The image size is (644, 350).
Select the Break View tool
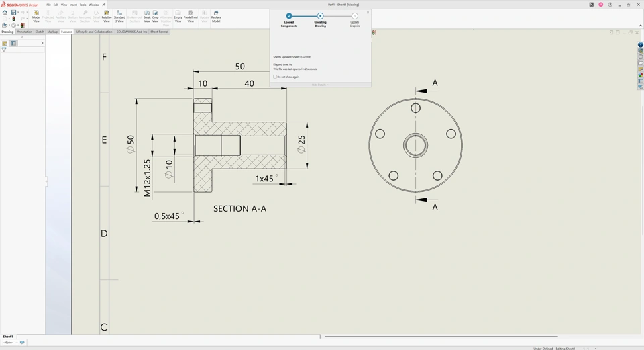[147, 16]
